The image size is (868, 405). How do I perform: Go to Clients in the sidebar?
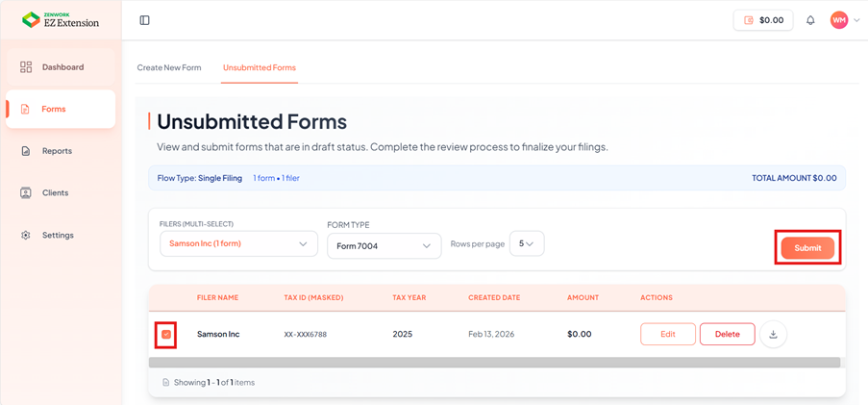pyautogui.click(x=55, y=192)
